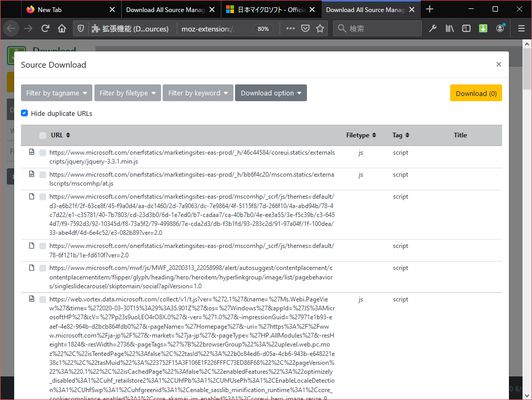Click the yellow Download (0) button
The width and height of the screenshot is (532, 400).
point(476,93)
